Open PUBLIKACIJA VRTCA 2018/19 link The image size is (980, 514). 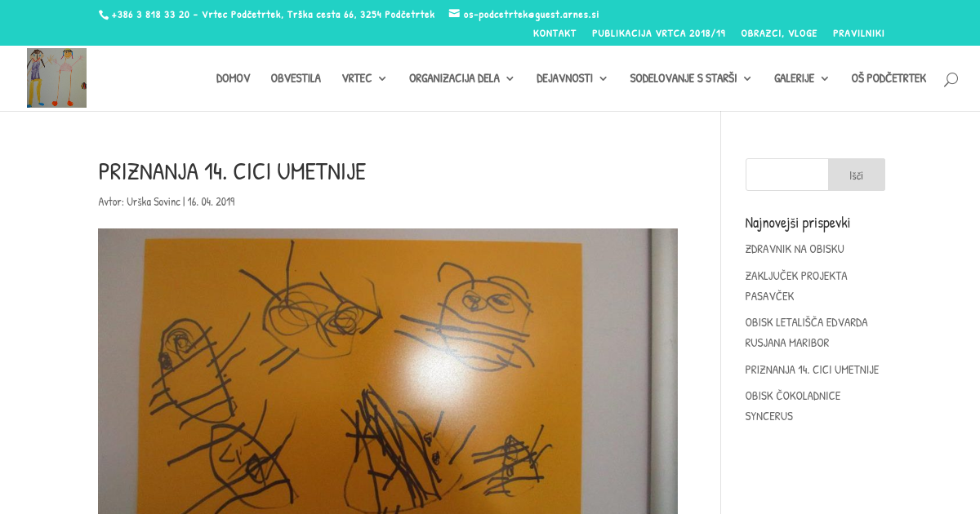[x=658, y=33]
